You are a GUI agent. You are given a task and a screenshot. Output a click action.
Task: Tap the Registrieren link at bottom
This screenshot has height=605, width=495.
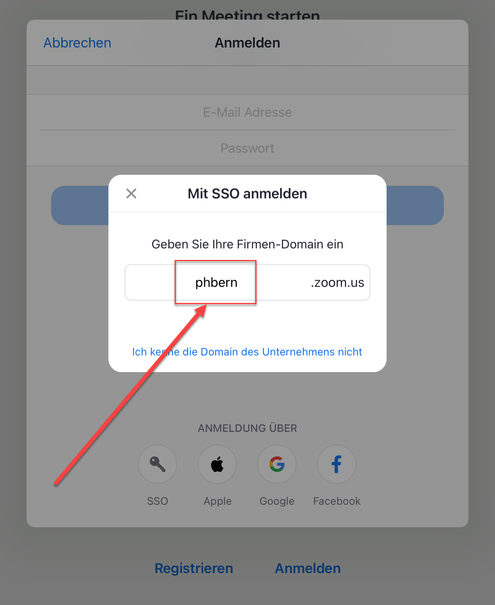pyautogui.click(x=194, y=568)
